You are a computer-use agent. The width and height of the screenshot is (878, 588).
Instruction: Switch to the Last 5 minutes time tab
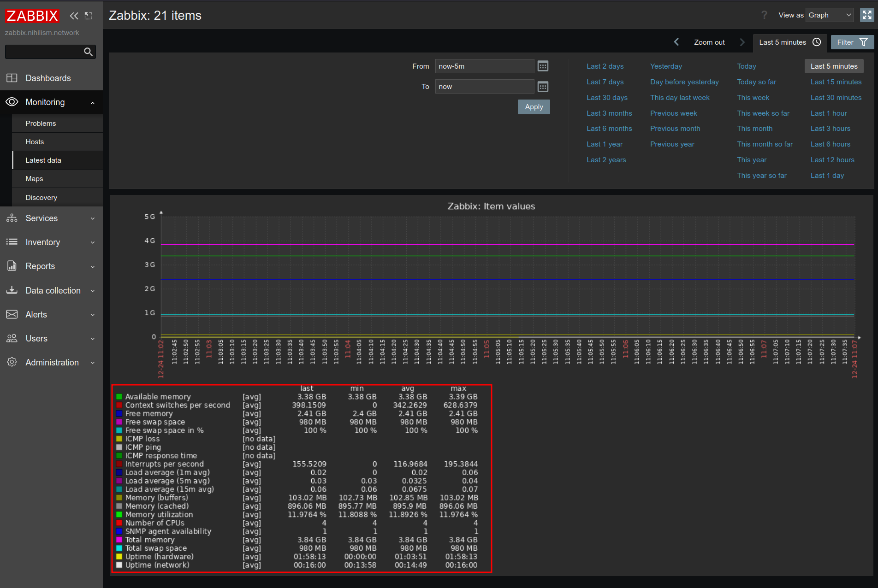790,42
